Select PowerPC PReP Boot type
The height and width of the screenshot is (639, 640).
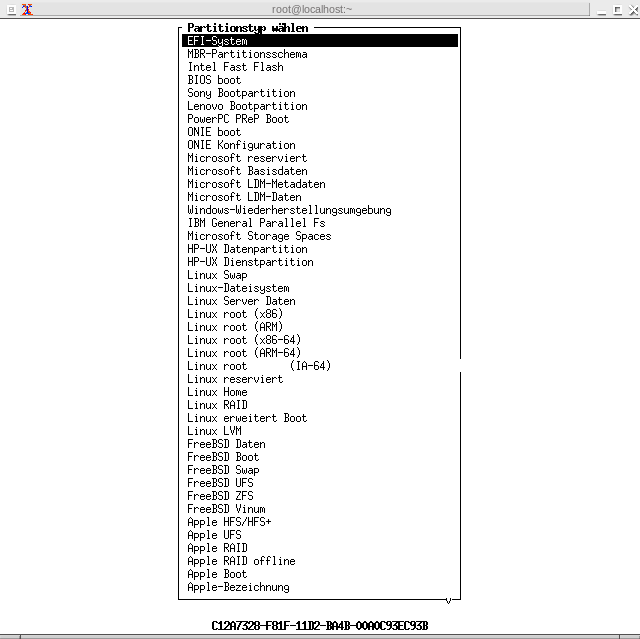(x=238, y=119)
